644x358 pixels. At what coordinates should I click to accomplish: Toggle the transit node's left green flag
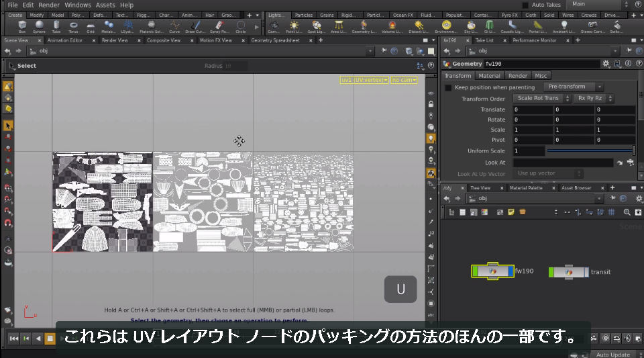click(551, 272)
